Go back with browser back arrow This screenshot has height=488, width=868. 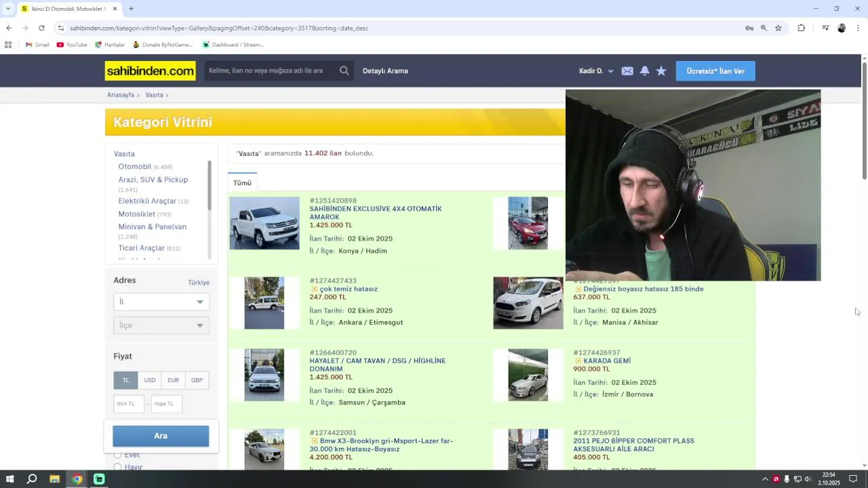click(9, 28)
